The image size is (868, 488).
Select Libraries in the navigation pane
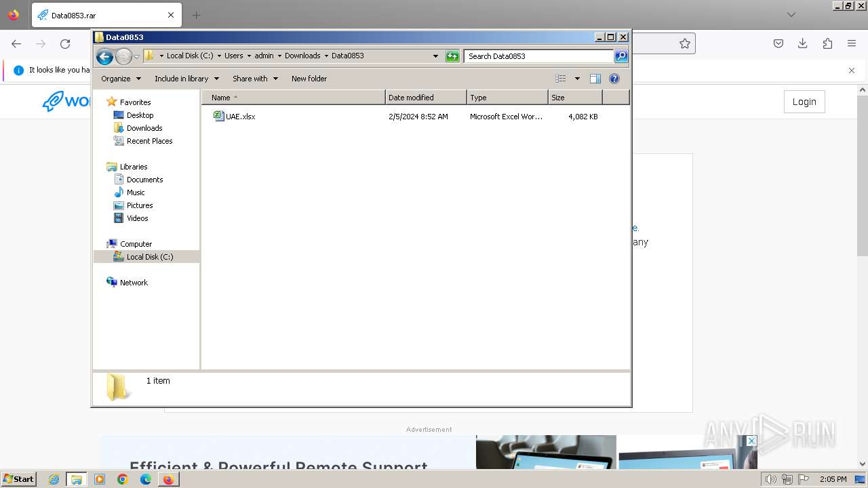(134, 167)
